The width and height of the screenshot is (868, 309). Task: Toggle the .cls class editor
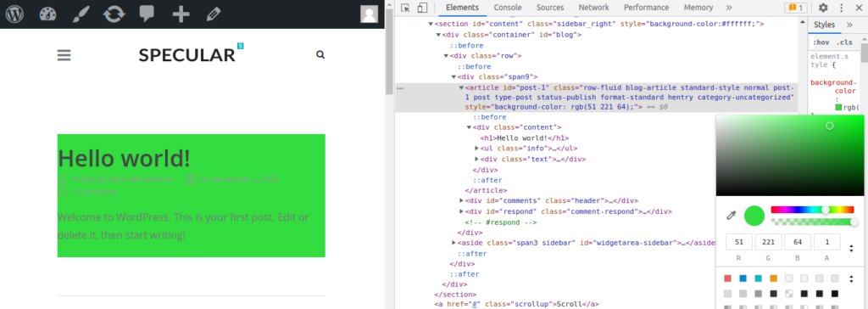845,42
